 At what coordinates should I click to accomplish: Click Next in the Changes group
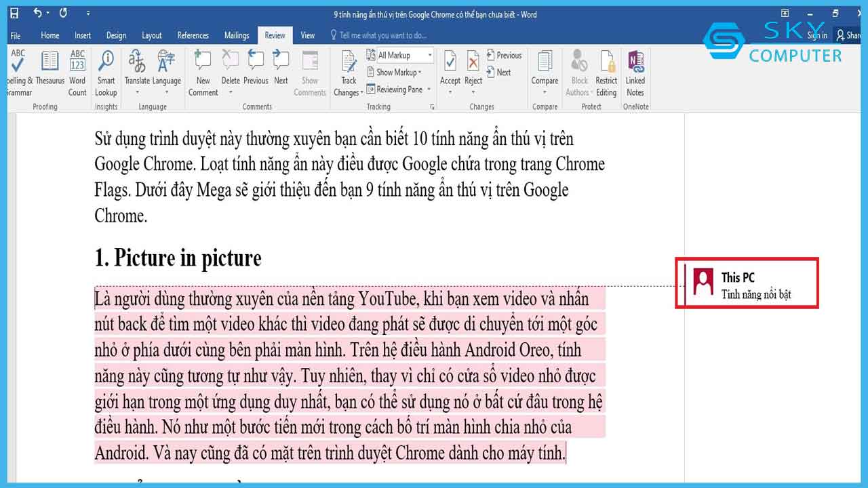pyautogui.click(x=498, y=72)
